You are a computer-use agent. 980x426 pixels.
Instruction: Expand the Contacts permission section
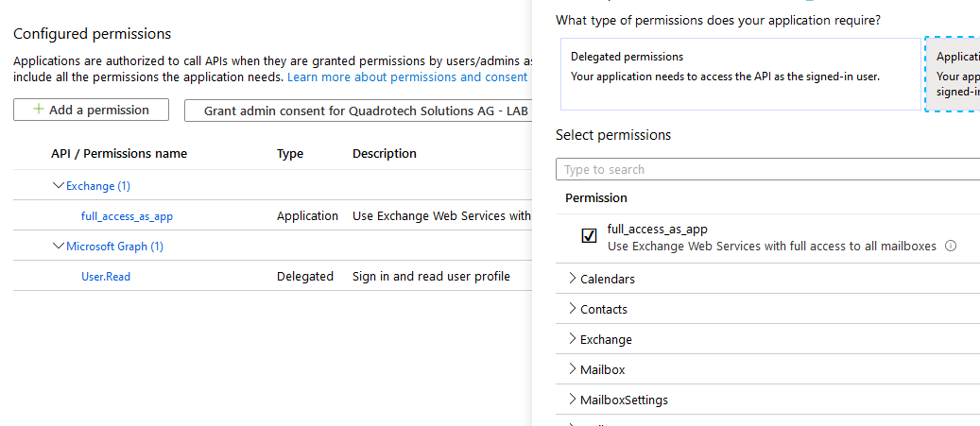(x=573, y=309)
